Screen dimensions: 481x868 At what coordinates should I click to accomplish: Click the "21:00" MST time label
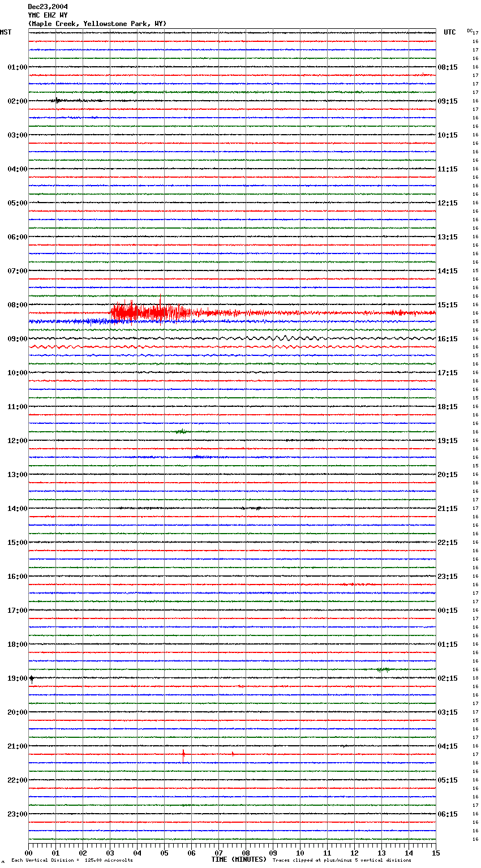click(x=18, y=746)
